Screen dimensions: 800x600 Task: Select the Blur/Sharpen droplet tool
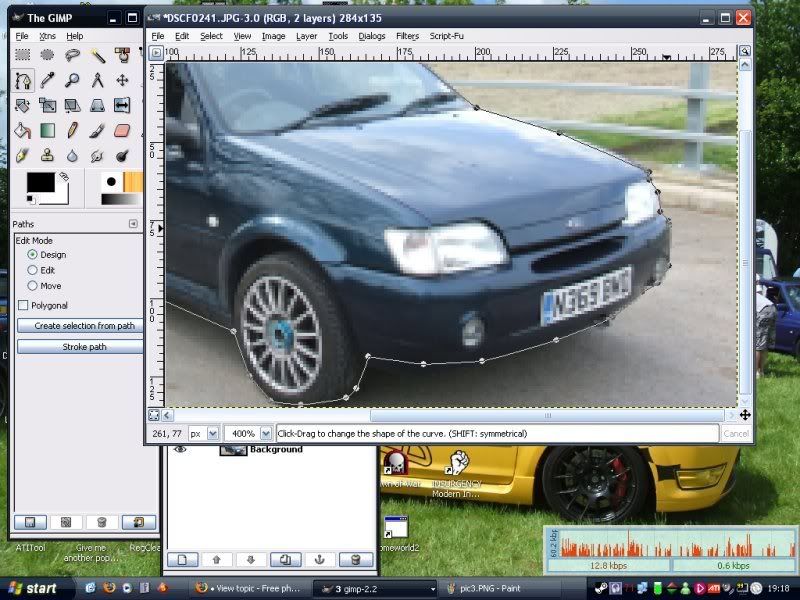pyautogui.click(x=72, y=156)
